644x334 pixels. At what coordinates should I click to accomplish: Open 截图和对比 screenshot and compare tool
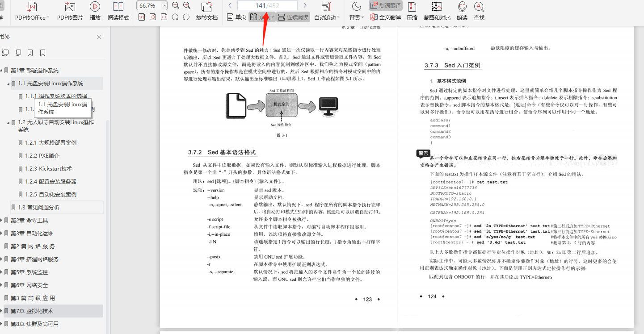click(x=437, y=12)
